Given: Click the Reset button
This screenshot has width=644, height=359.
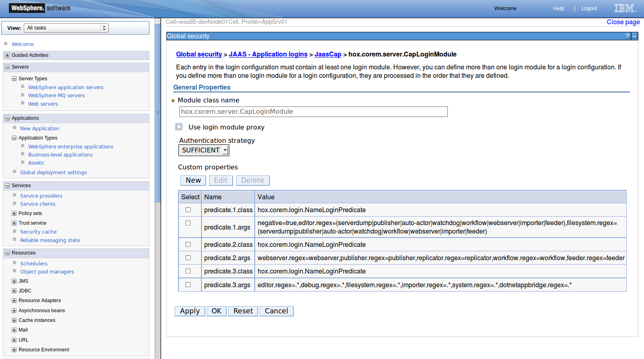Looking at the screenshot, I should pyautogui.click(x=243, y=311).
